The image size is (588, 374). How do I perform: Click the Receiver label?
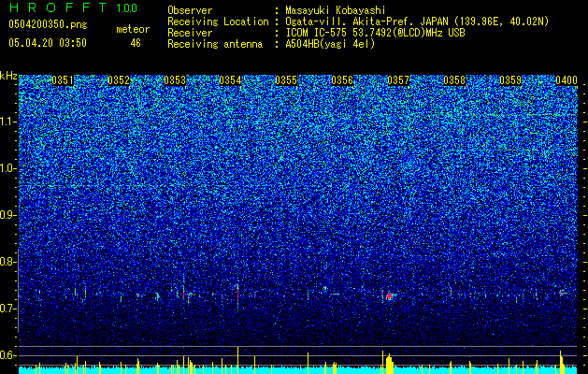pyautogui.click(x=190, y=33)
